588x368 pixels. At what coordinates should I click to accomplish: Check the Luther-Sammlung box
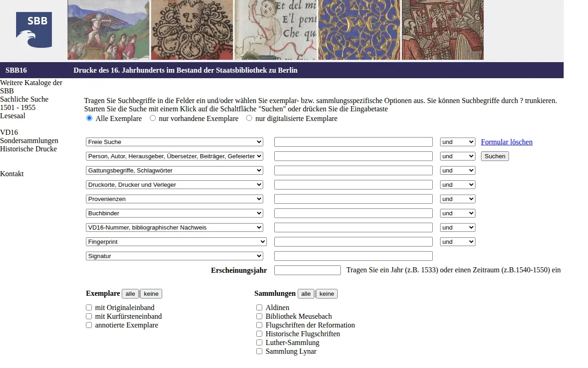[260, 343]
